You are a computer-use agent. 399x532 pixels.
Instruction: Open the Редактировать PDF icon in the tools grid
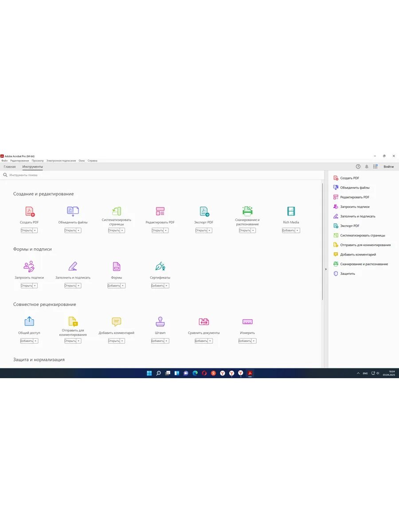[160, 211]
